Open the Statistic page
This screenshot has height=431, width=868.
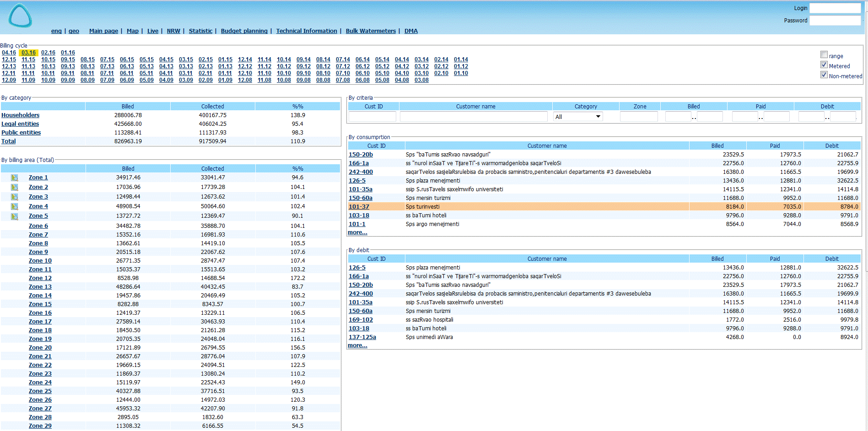(200, 31)
